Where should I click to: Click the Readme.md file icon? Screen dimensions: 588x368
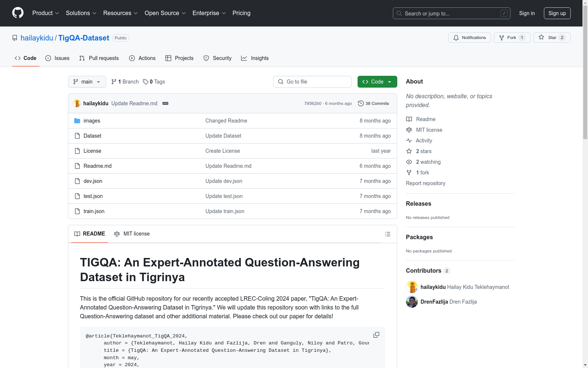77,166
